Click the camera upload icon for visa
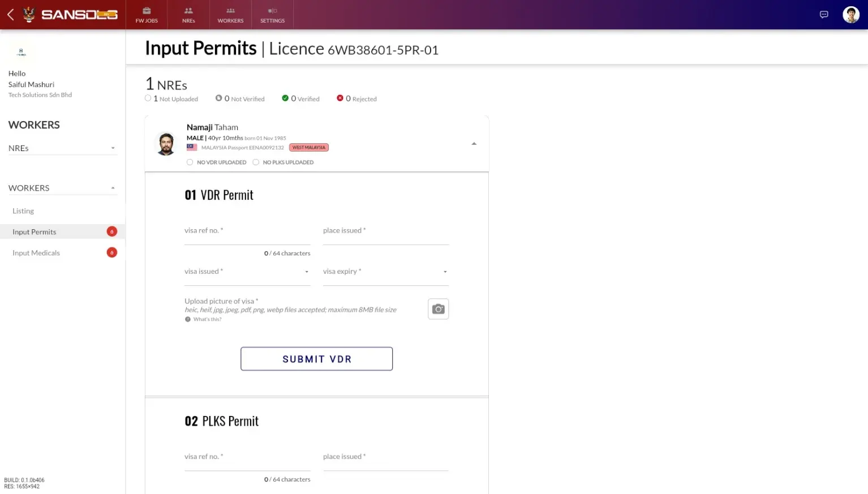This screenshot has width=868, height=494. [439, 309]
